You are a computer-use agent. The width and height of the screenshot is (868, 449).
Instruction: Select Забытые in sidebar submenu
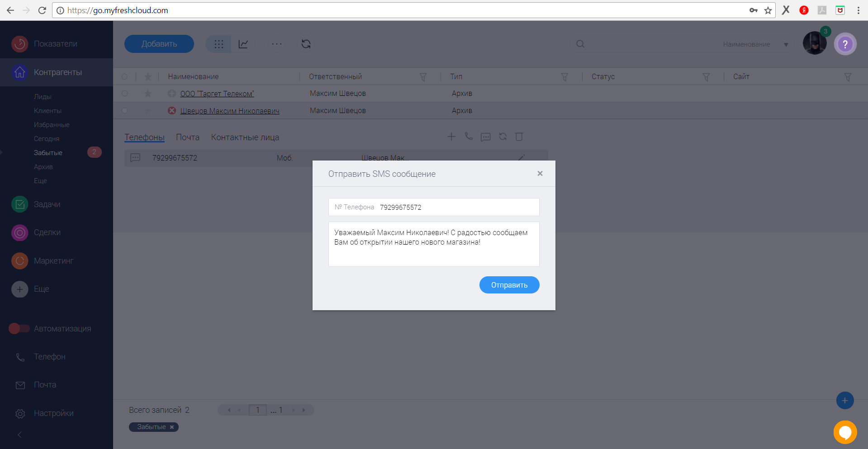tap(48, 153)
